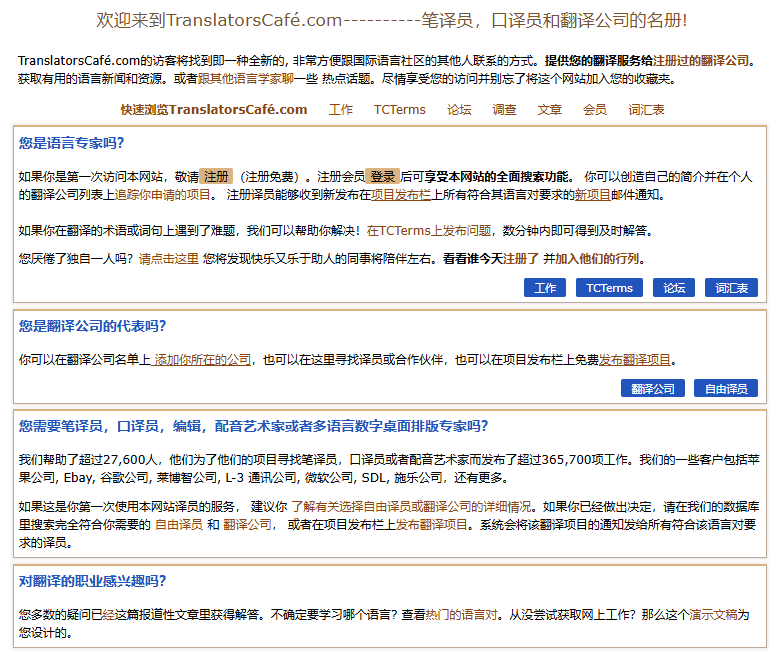Click the 请点击这里 link

click(168, 258)
